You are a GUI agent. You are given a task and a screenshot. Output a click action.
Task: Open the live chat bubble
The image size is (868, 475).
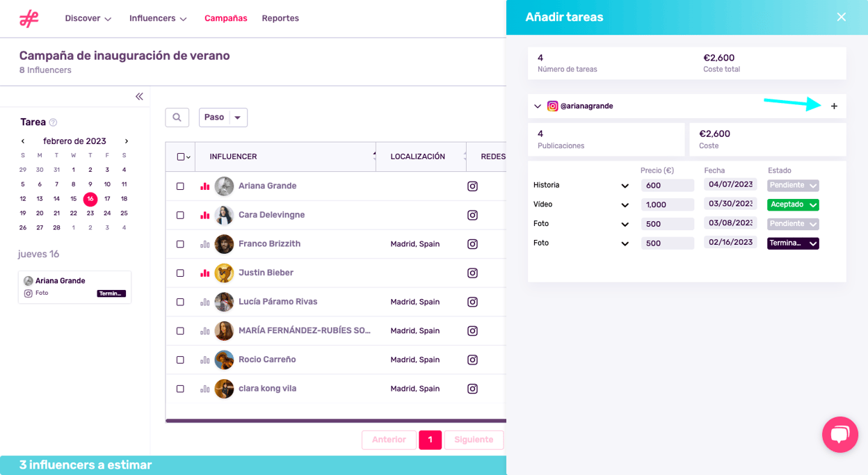839,435
